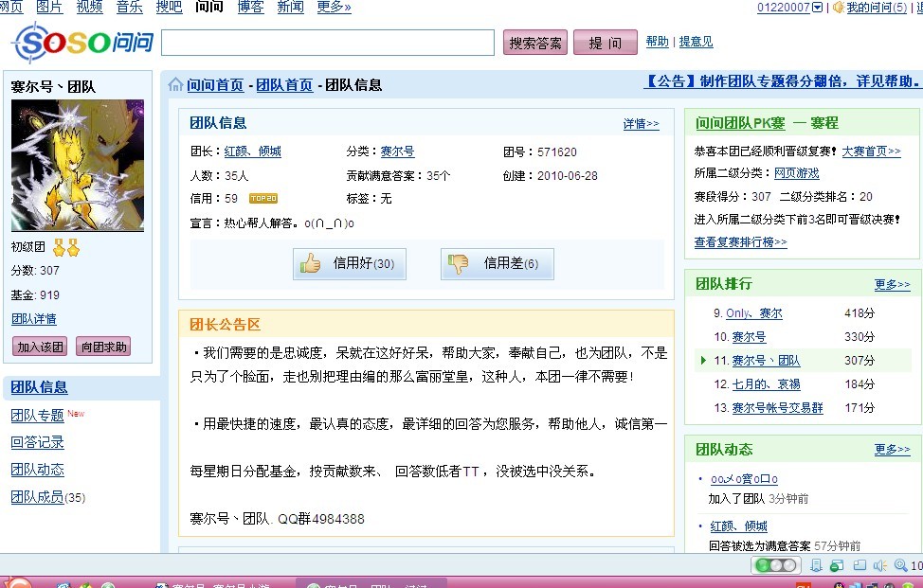Open user oo乄o寳o口o in 团队动态
Screen dimensions: 923x588
[744, 479]
